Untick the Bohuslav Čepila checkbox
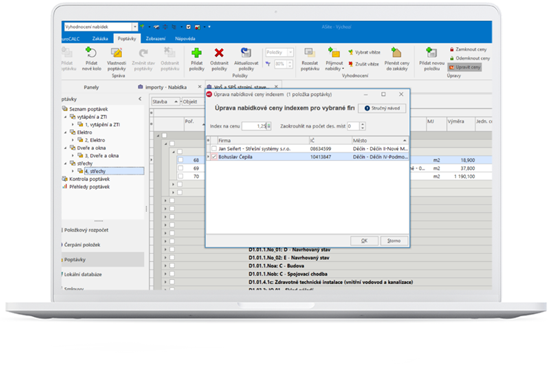550x382 pixels. 214,157
